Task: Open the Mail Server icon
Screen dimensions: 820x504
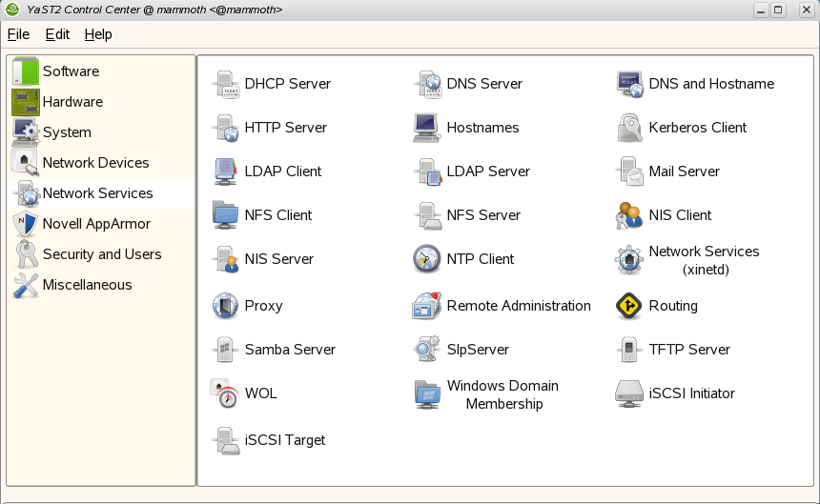Action: 628,171
